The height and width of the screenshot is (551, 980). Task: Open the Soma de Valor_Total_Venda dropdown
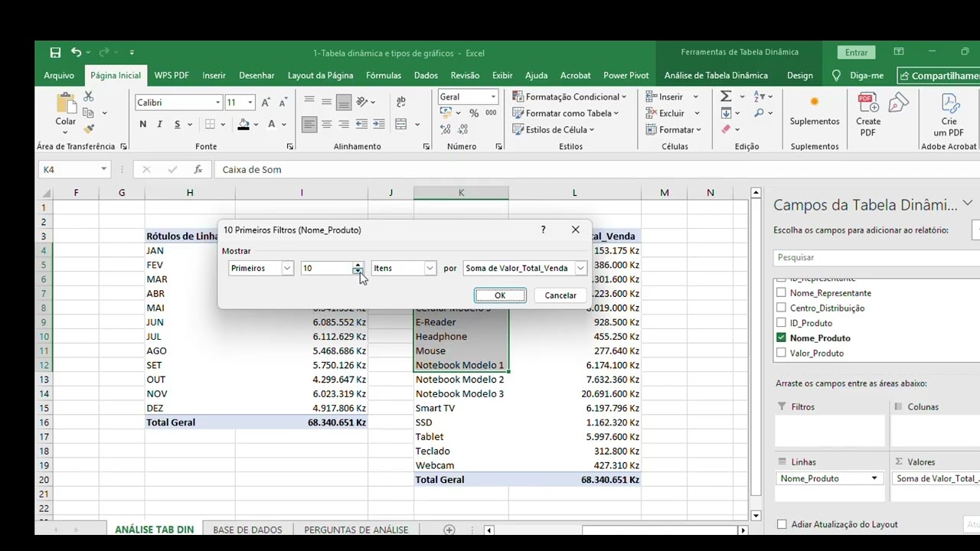pyautogui.click(x=580, y=269)
